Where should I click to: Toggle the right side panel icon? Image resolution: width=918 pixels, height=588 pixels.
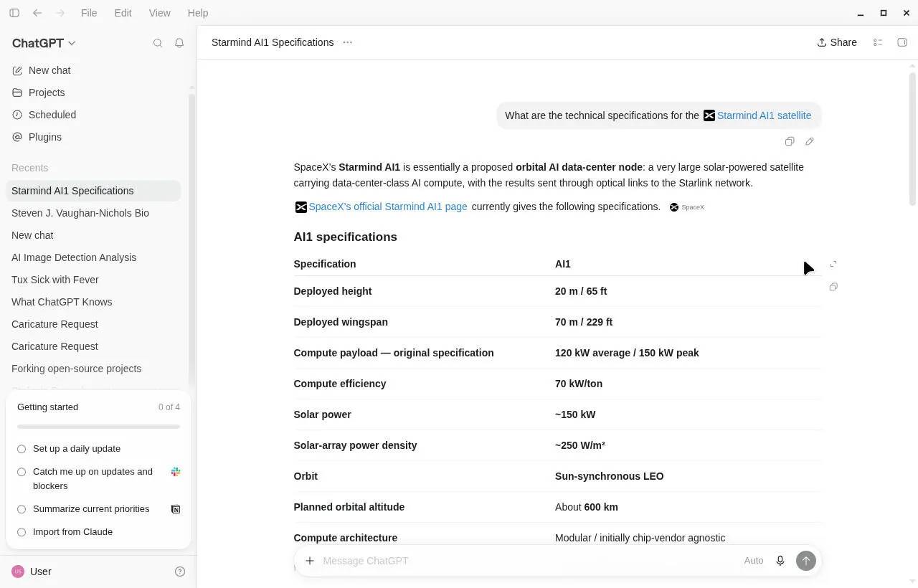pyautogui.click(x=902, y=42)
